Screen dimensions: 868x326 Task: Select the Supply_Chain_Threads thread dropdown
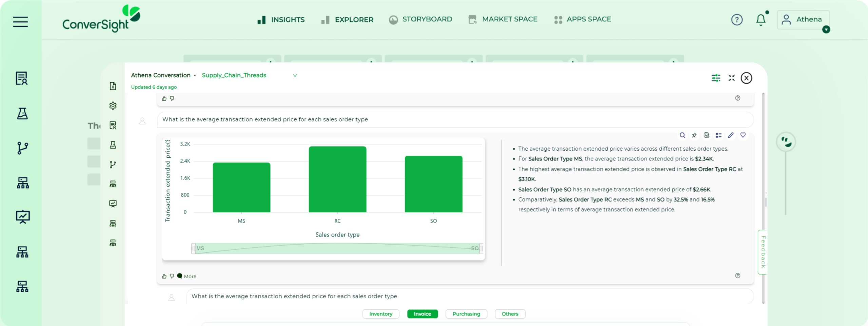coord(249,75)
